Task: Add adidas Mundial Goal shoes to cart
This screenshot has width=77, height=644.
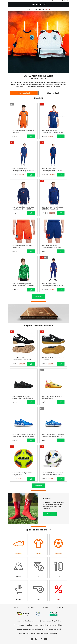Action: point(31,364)
